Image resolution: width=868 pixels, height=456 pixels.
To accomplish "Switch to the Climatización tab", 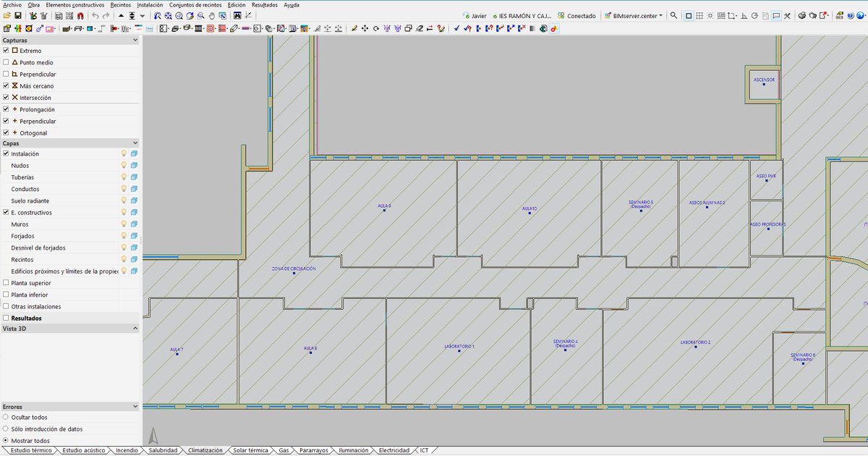I will click(x=205, y=450).
